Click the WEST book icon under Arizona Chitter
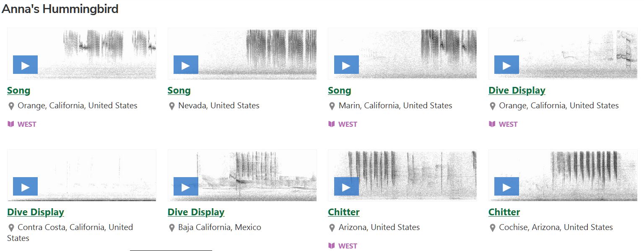Screen dimensions: 644x251 tap(331, 246)
